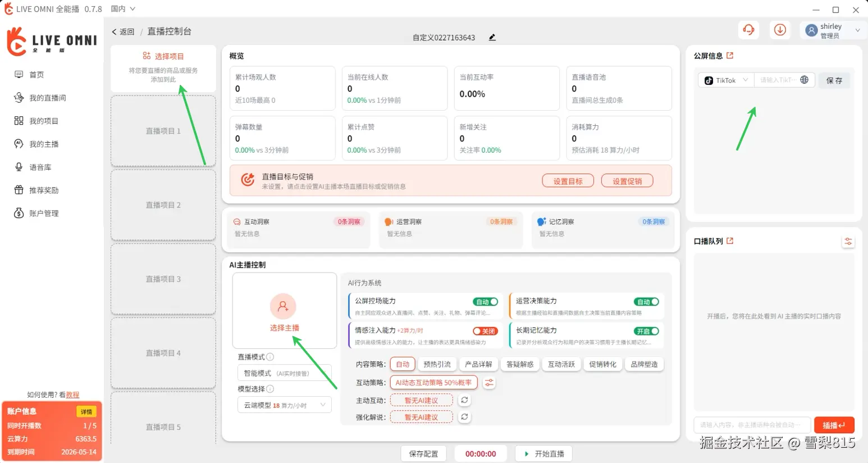Viewport: 868px width, 463px height.
Task: Show info for 模型选择
Action: click(270, 389)
